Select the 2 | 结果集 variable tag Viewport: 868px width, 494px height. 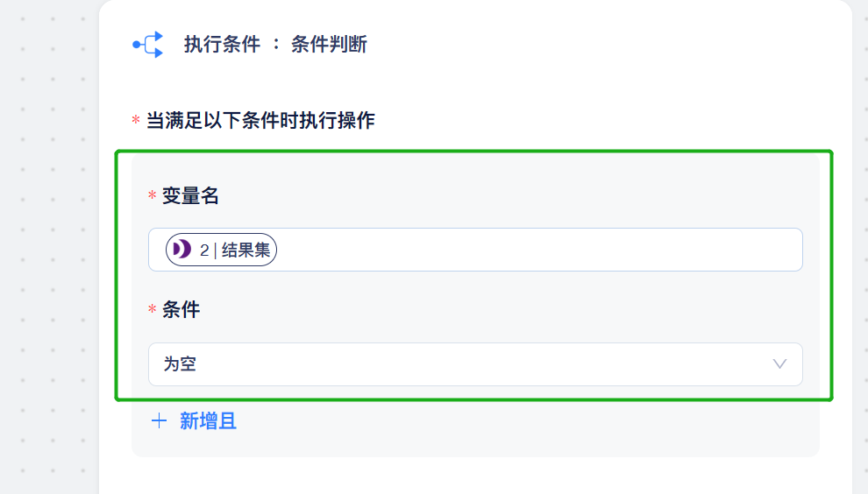point(221,250)
